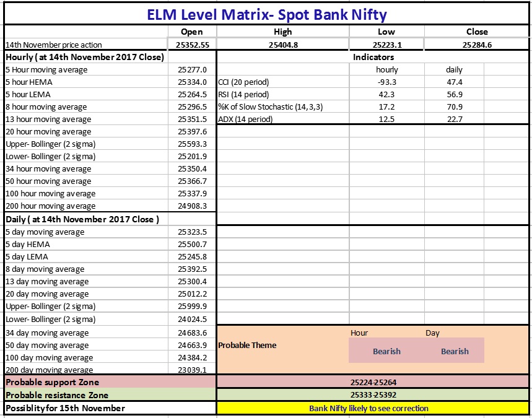Select the 'CCI (20 period)' label
Image resolution: width=532 pixels, height=418 pixels.
tap(243, 82)
